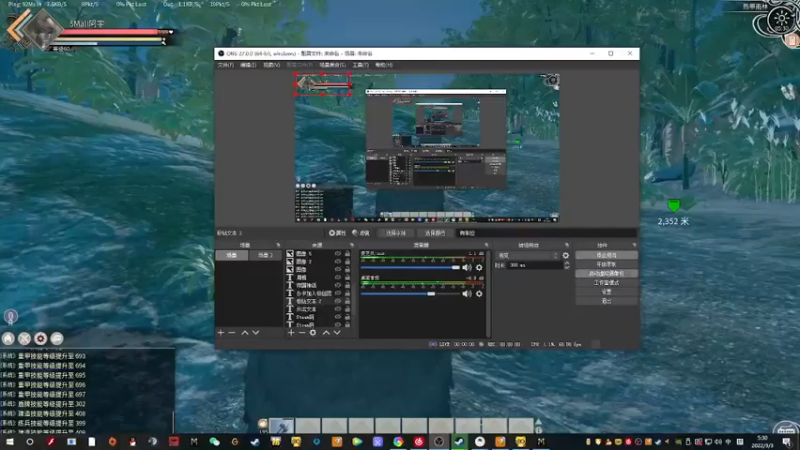This screenshot has height=450, width=800.
Task: Remove selected scene with the minus icon
Action: click(232, 333)
